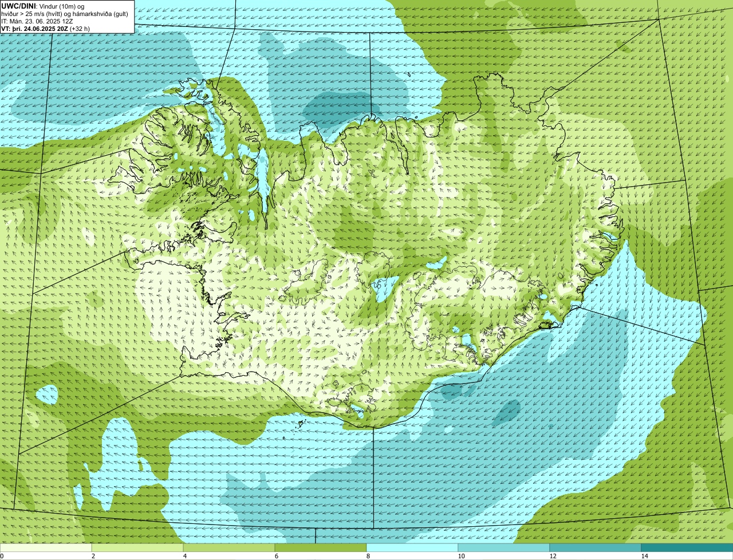
Task: Click the 6–8 color bar segment
Action: (x=321, y=547)
